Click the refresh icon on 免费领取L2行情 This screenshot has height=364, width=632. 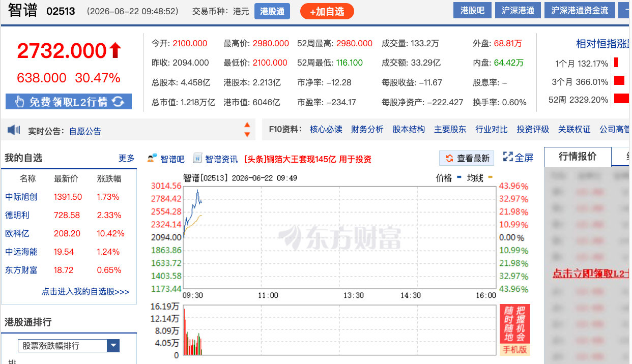[x=118, y=102]
